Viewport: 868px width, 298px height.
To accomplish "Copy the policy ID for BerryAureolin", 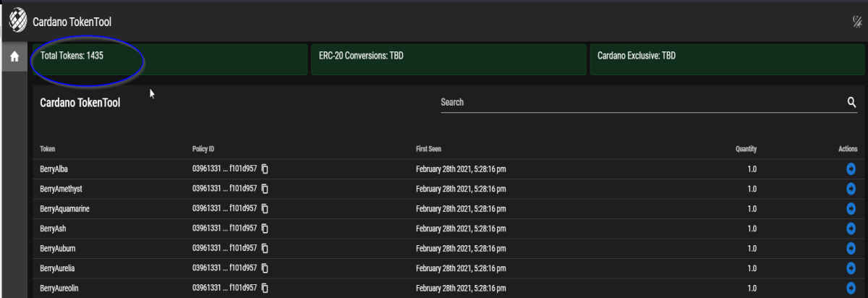I will coord(265,288).
